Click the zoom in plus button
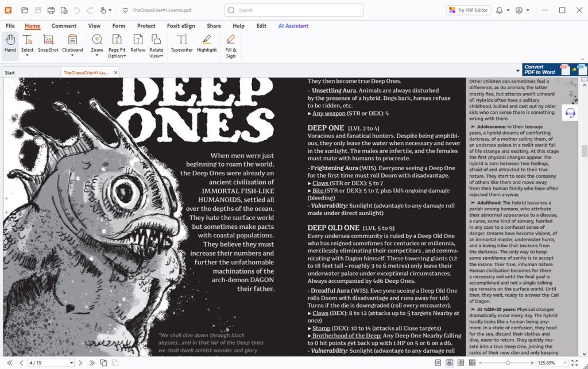 [532, 363]
